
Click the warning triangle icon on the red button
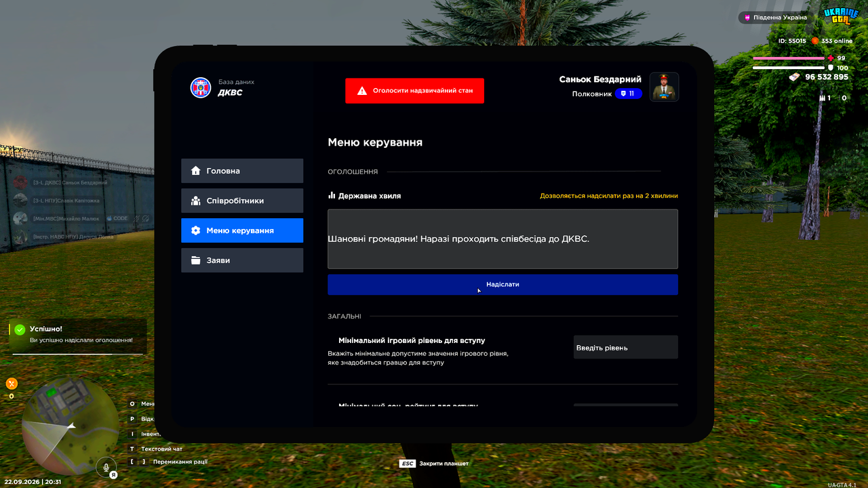tap(362, 91)
